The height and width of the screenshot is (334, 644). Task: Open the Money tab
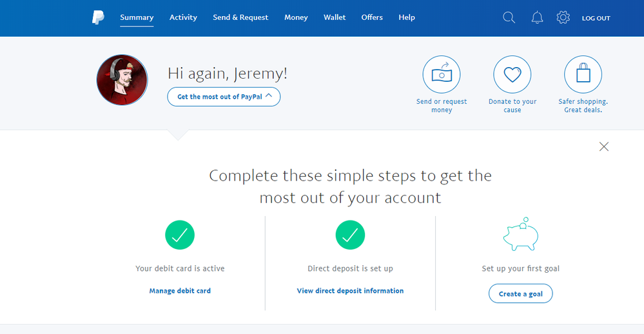coord(296,17)
